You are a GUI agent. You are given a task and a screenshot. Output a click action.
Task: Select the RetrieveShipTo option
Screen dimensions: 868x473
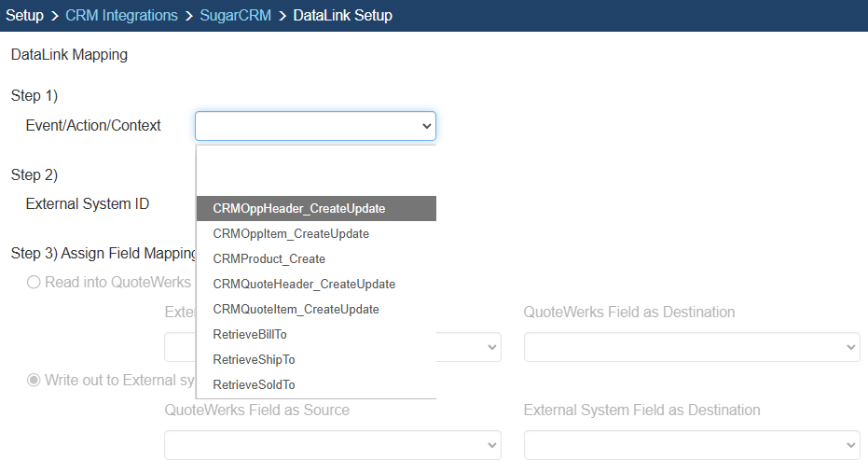(x=254, y=360)
